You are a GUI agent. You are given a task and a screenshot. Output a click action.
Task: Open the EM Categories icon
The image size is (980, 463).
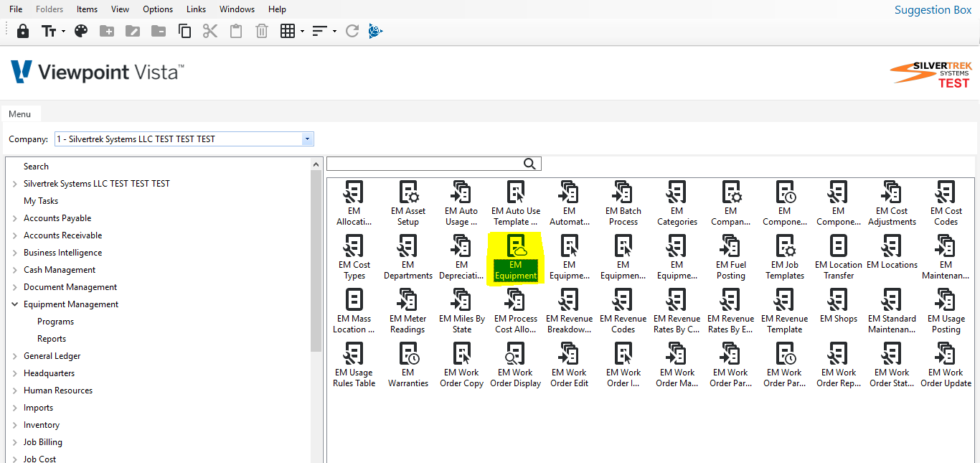pos(677,204)
